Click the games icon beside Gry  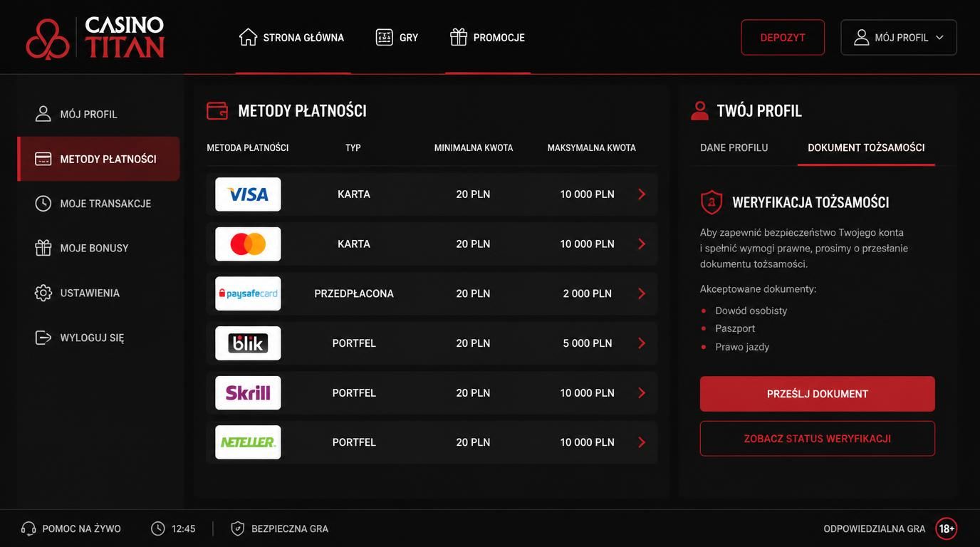384,37
